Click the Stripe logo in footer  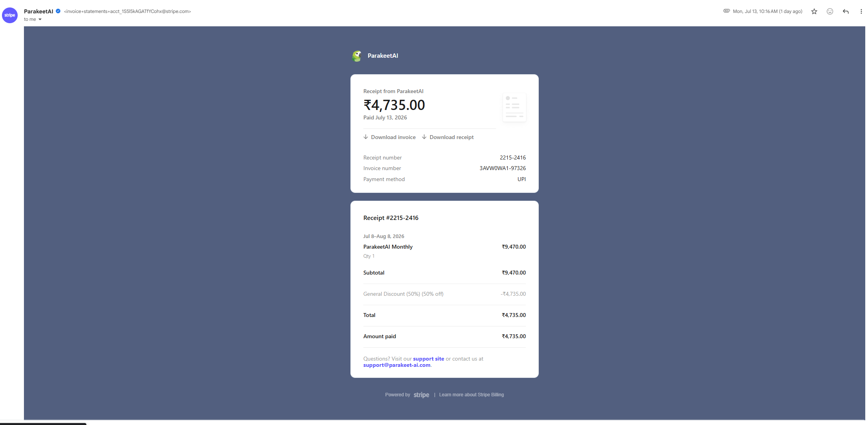(x=421, y=395)
